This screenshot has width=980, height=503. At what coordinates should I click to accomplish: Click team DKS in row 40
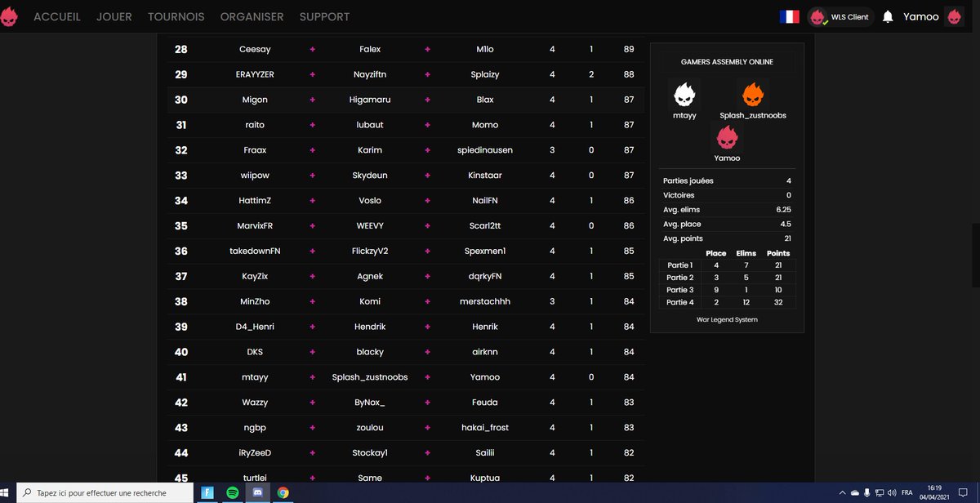tap(255, 353)
